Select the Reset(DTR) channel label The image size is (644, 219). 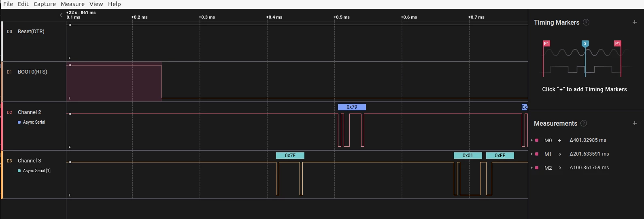[x=31, y=32]
